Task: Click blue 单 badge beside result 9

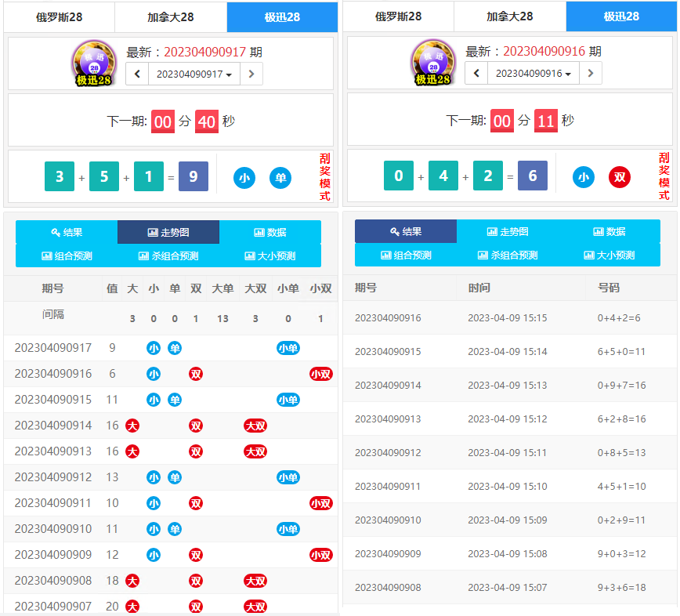Action: [x=280, y=178]
